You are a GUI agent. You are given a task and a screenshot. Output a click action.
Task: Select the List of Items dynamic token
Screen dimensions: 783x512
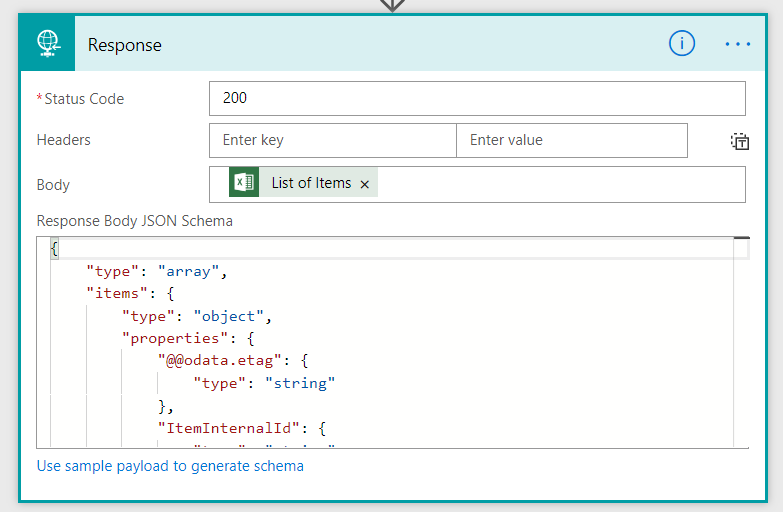(311, 183)
